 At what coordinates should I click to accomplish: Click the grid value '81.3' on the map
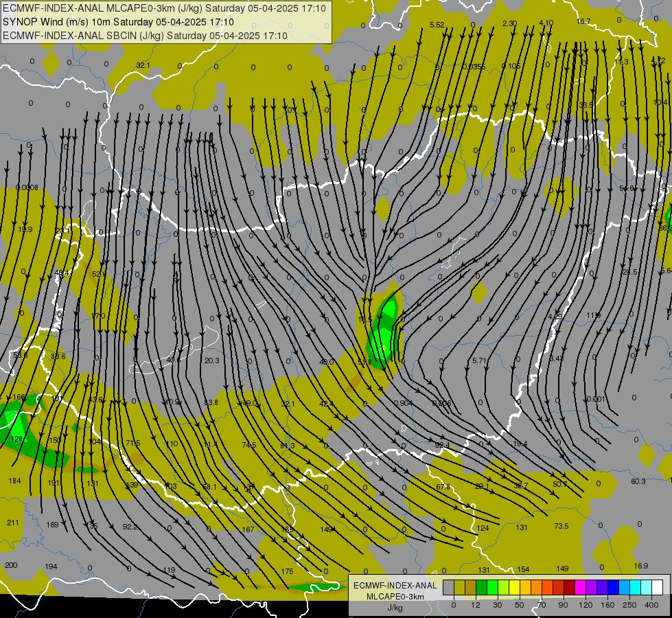click(288, 446)
